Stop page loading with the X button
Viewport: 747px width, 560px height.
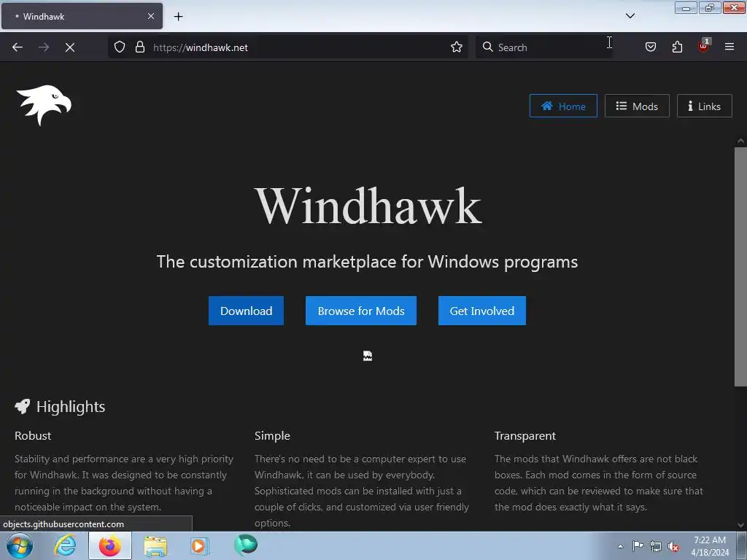tap(70, 47)
